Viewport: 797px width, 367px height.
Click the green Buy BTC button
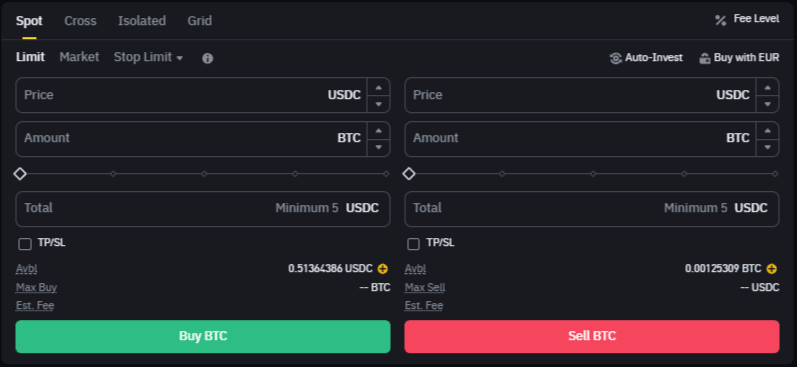click(x=203, y=336)
